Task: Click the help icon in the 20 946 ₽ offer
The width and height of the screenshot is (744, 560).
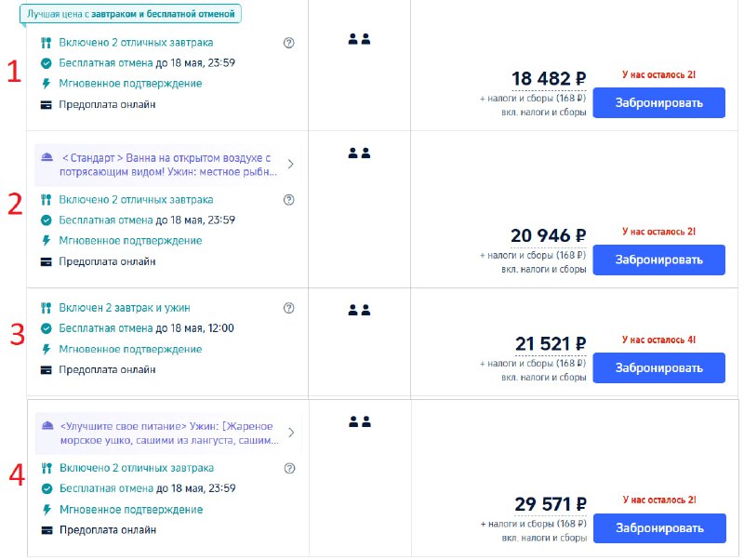Action: click(288, 200)
